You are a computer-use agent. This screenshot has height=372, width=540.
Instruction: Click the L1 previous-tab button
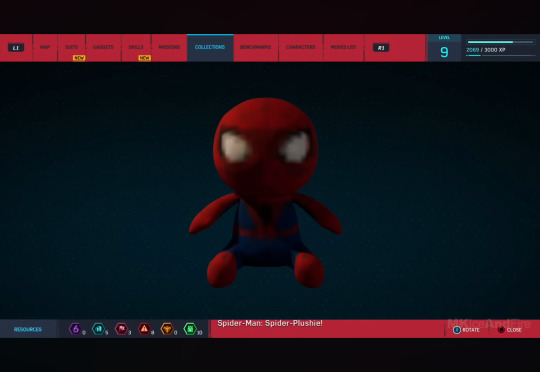16,48
